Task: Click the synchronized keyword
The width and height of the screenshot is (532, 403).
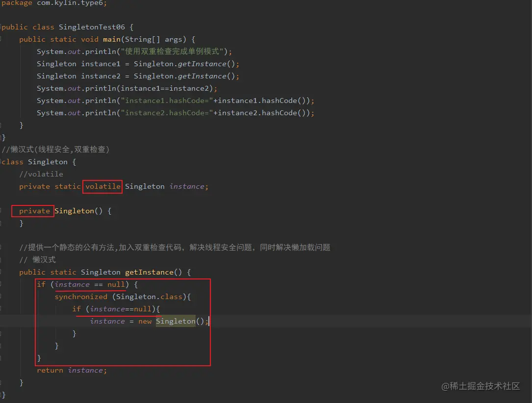Action: (81, 297)
